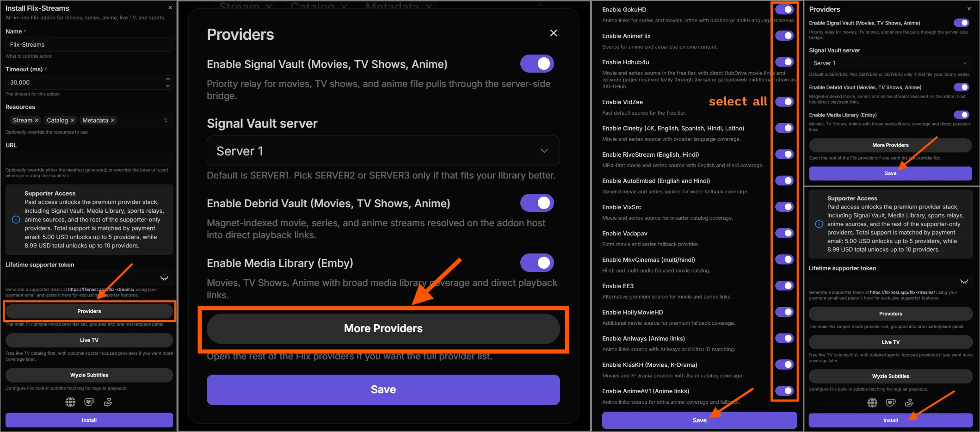Toggle the Enable Hdhub4u switch
Image resolution: width=980 pixels, height=432 pixels.
(x=784, y=62)
